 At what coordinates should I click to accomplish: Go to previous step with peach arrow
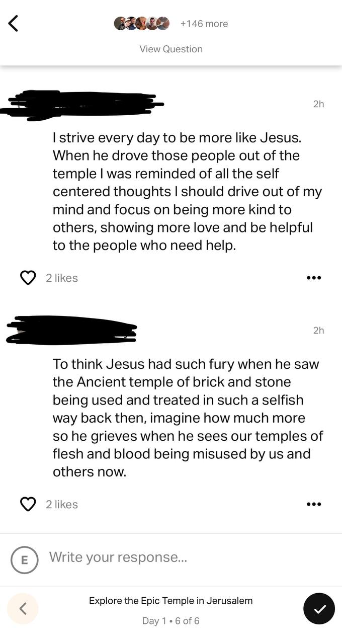(x=23, y=609)
